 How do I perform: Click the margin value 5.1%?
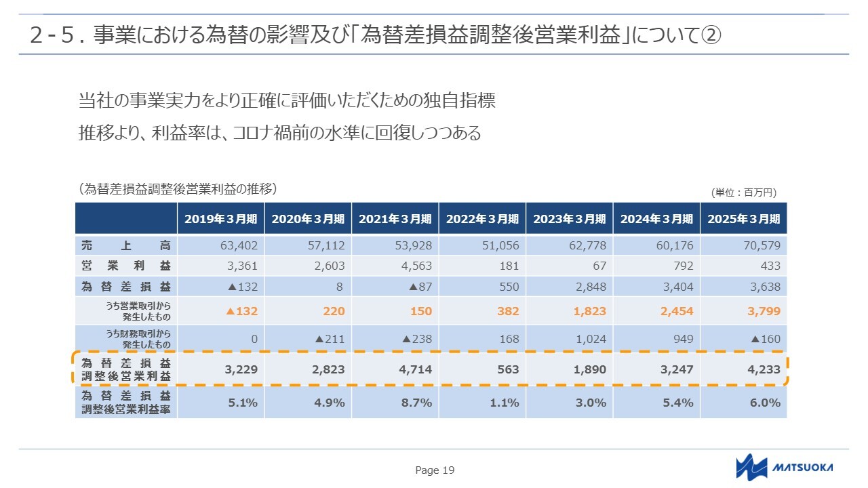click(x=243, y=403)
